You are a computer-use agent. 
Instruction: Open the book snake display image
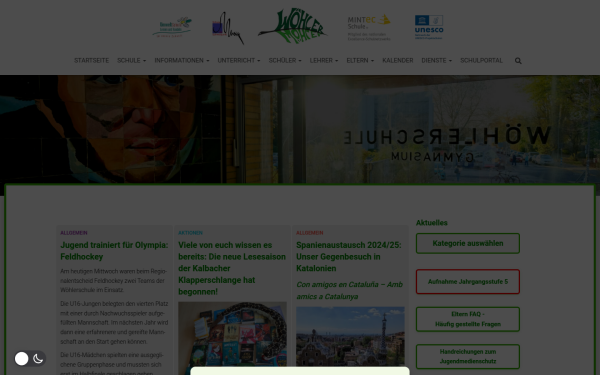(232, 334)
